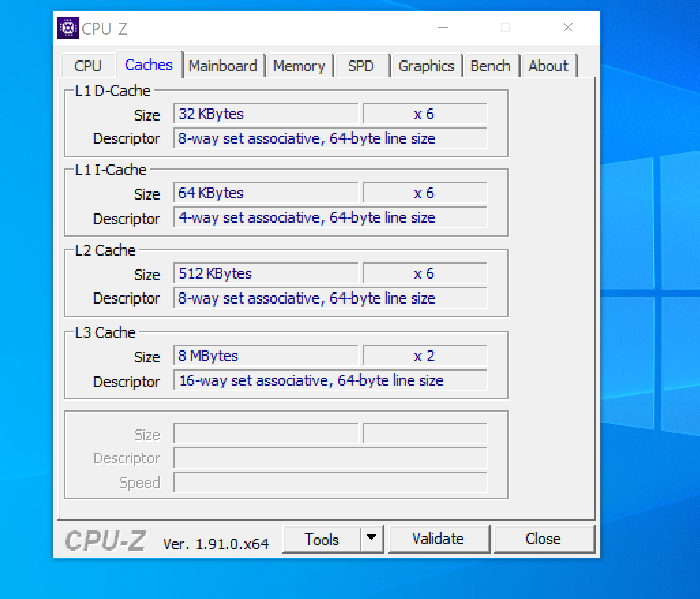Image resolution: width=700 pixels, height=599 pixels.
Task: Click the version text Ver. 1.91.0.x64
Action: (x=216, y=544)
